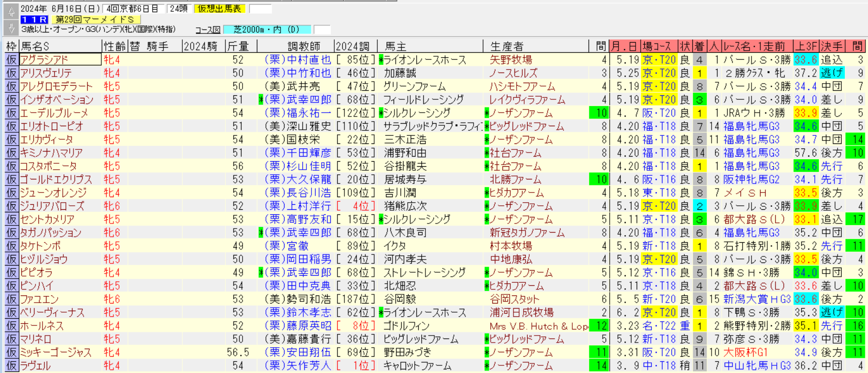Click owner ゴドルフィン

(x=406, y=326)
